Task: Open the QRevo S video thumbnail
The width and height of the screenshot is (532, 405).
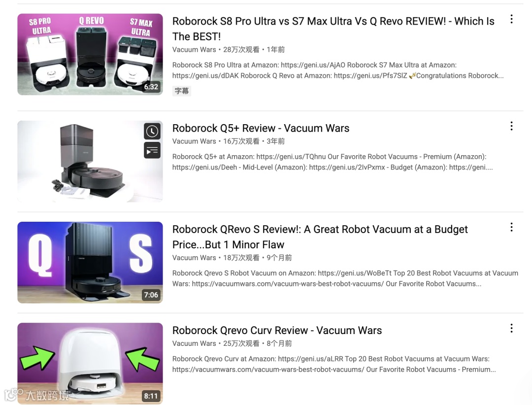Action: [90, 263]
